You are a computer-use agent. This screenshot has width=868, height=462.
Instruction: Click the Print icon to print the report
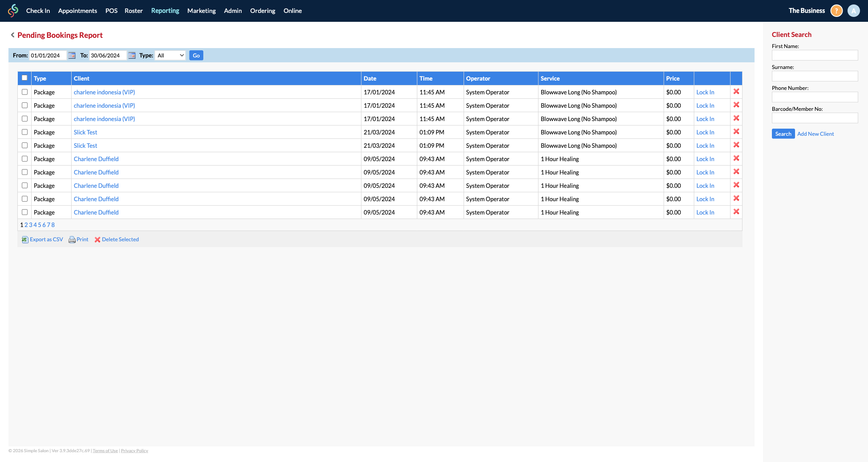click(72, 239)
